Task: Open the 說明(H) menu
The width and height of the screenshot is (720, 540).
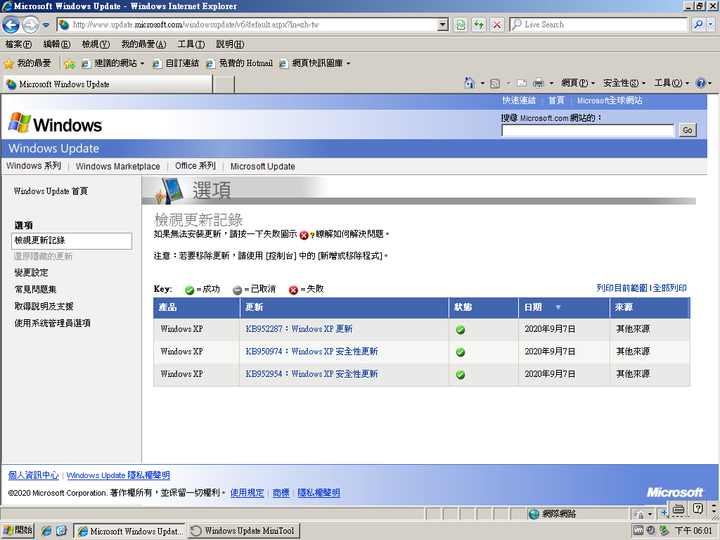Action: click(x=230, y=45)
